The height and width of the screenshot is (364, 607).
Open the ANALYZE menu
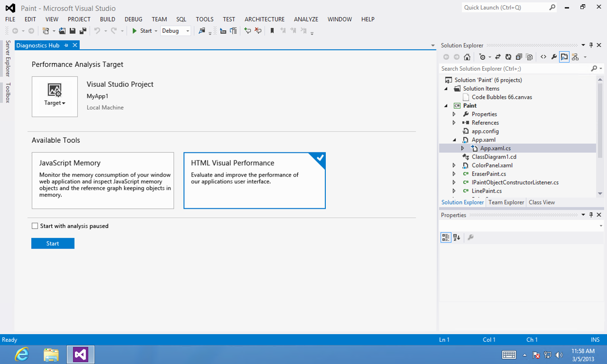[306, 19]
